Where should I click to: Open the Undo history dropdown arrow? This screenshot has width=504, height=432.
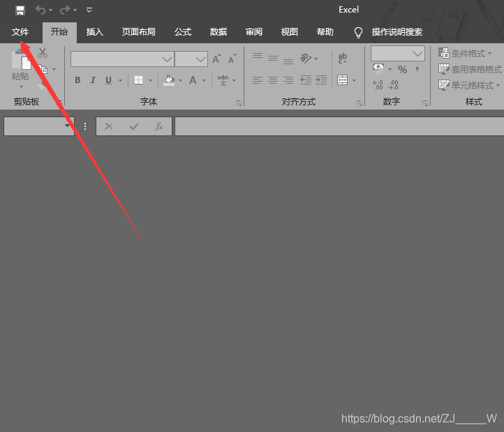click(50, 10)
